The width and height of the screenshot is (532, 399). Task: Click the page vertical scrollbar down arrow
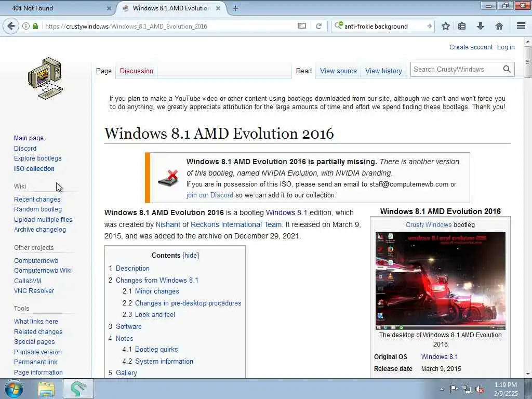click(x=528, y=374)
